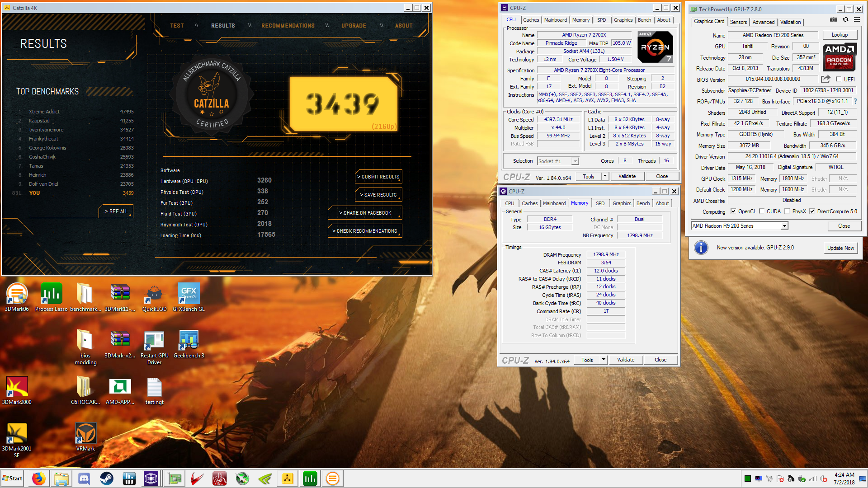
Task: Open the VRMark desktop shortcut
Action: coord(85,436)
